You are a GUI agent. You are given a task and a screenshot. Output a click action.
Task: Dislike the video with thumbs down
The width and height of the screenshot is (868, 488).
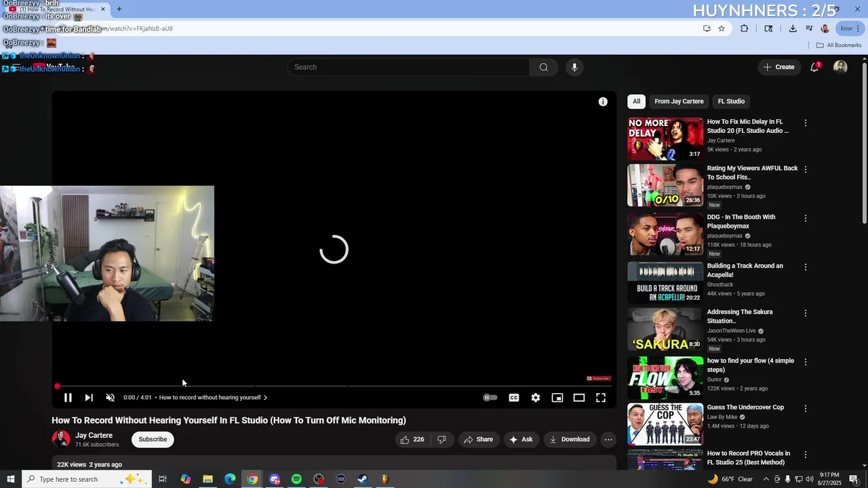click(x=441, y=439)
